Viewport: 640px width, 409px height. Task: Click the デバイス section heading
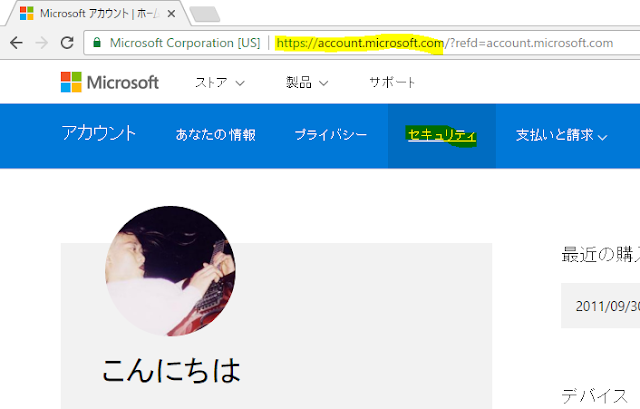pyautogui.click(x=594, y=396)
